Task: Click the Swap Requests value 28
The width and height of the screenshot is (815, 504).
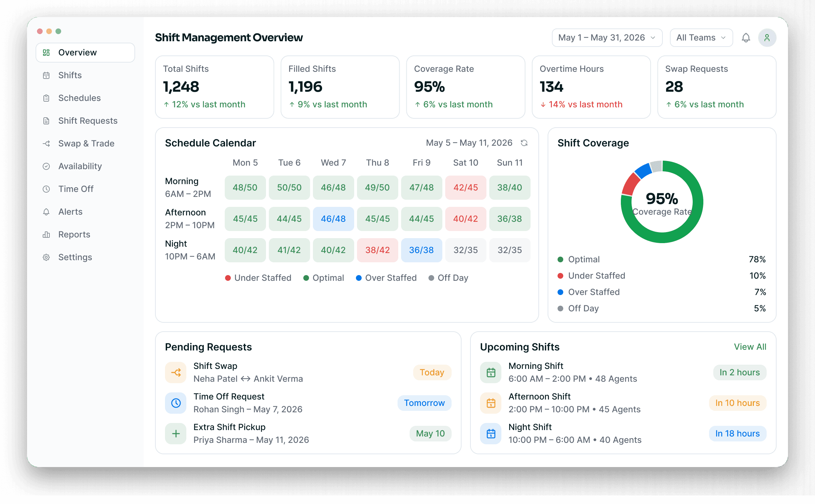Action: point(674,87)
